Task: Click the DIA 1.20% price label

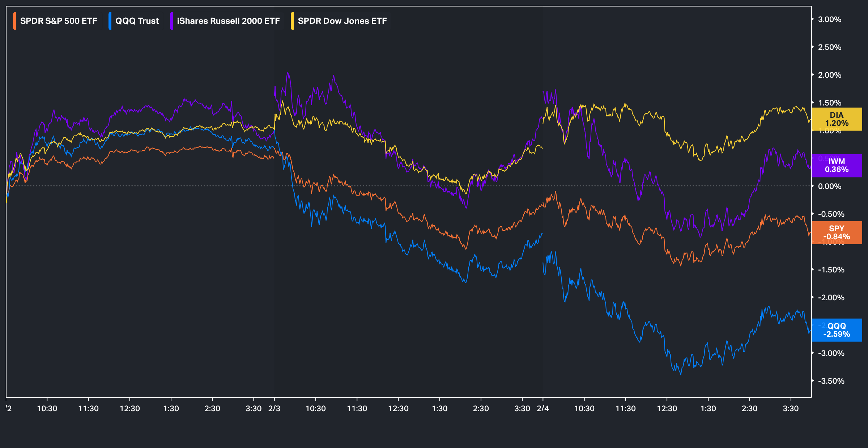Action: [x=837, y=119]
